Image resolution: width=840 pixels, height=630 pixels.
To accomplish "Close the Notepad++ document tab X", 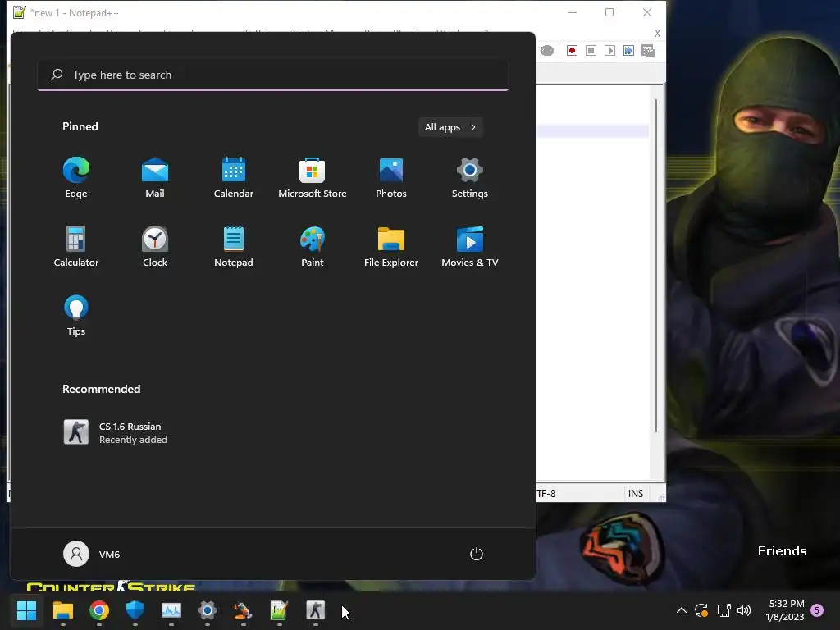I will [657, 33].
